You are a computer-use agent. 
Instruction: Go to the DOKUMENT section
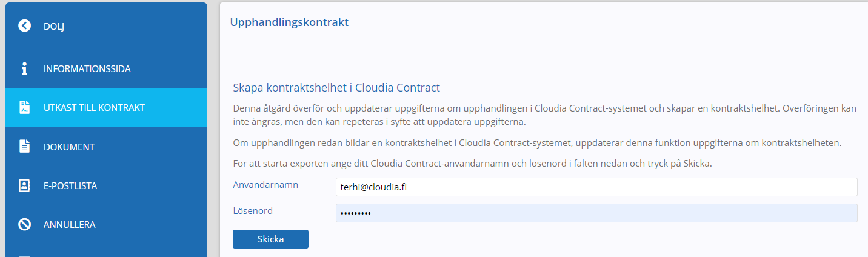pyautogui.click(x=106, y=147)
